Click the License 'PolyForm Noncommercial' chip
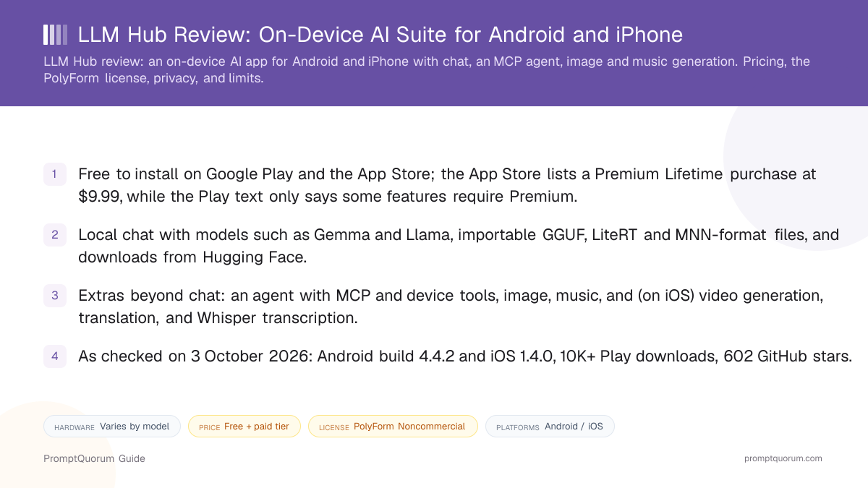The image size is (868, 488). click(393, 427)
